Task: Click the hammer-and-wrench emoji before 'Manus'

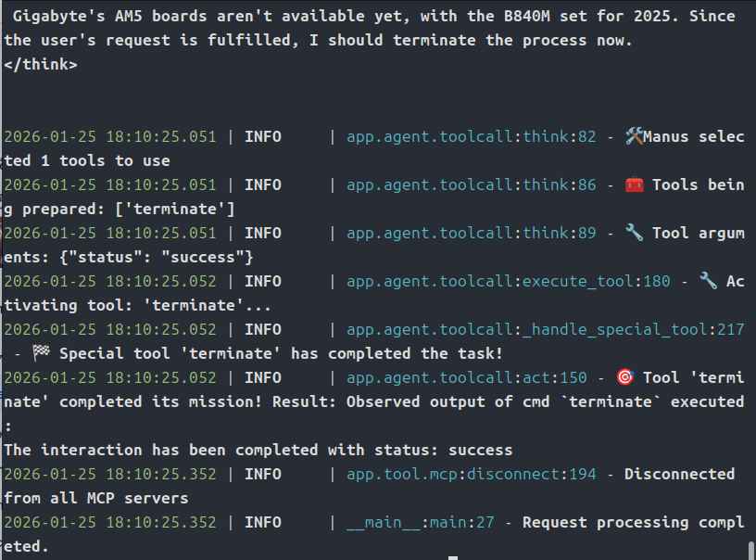Action: pos(635,136)
